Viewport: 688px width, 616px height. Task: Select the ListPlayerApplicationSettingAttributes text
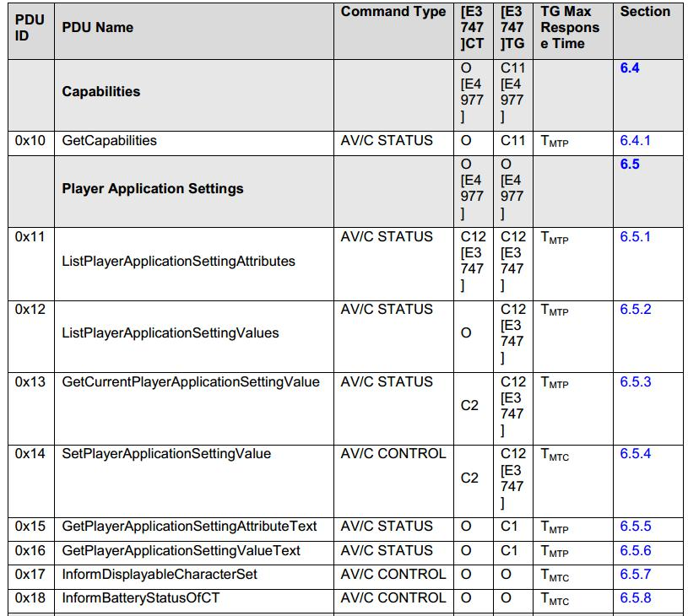[x=178, y=261]
